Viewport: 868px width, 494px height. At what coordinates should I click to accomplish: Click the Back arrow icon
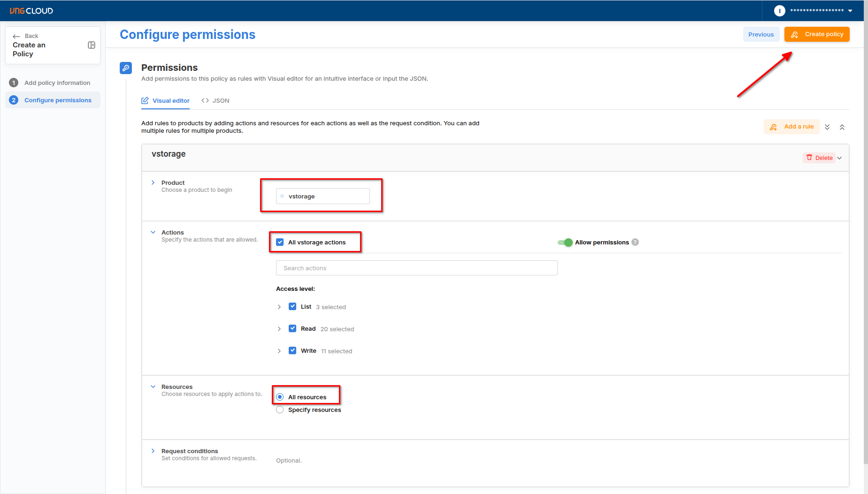pos(16,36)
